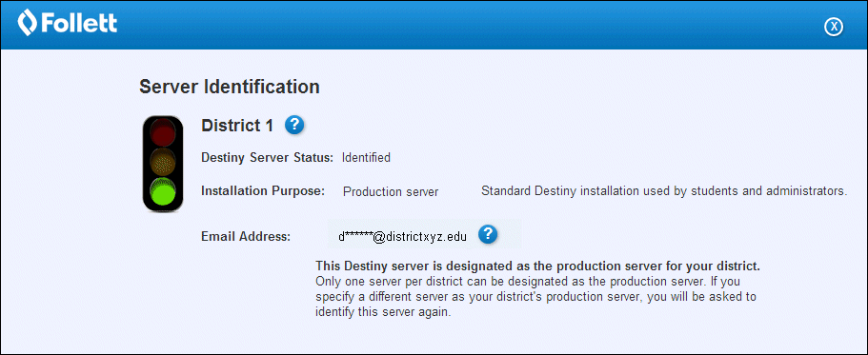Select the masked email address d******@districtxyz.edu
Viewport: 868px width, 355px height.
point(402,237)
